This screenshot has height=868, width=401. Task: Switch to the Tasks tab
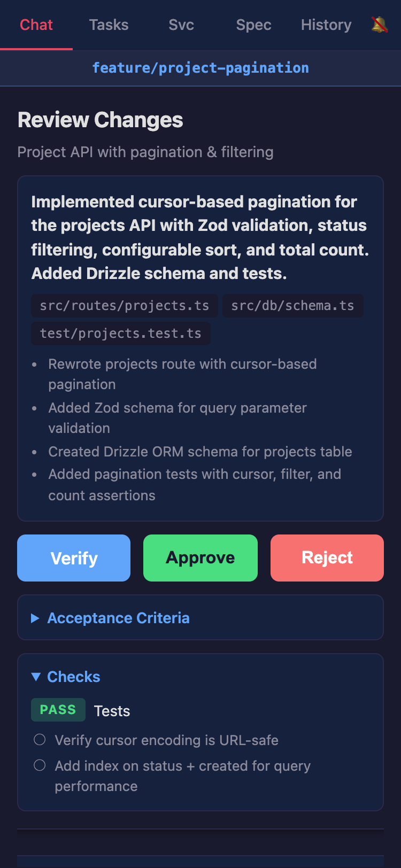tap(109, 25)
